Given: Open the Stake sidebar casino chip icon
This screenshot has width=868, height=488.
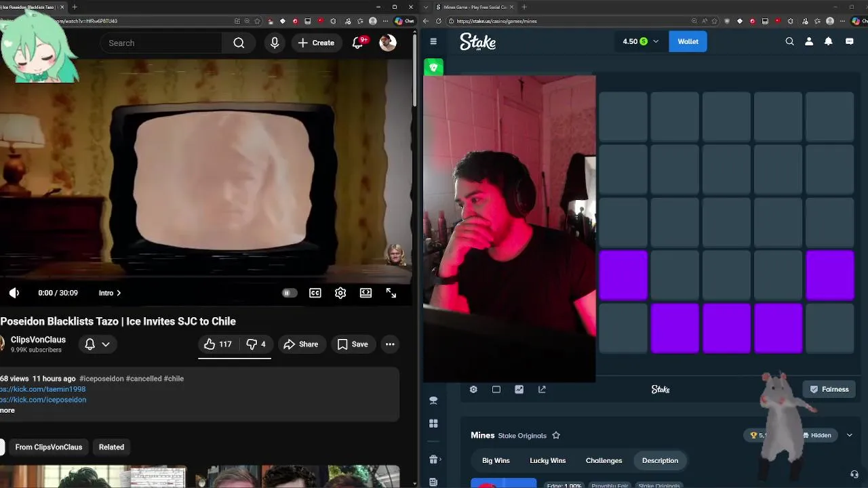Looking at the screenshot, I should (433, 401).
